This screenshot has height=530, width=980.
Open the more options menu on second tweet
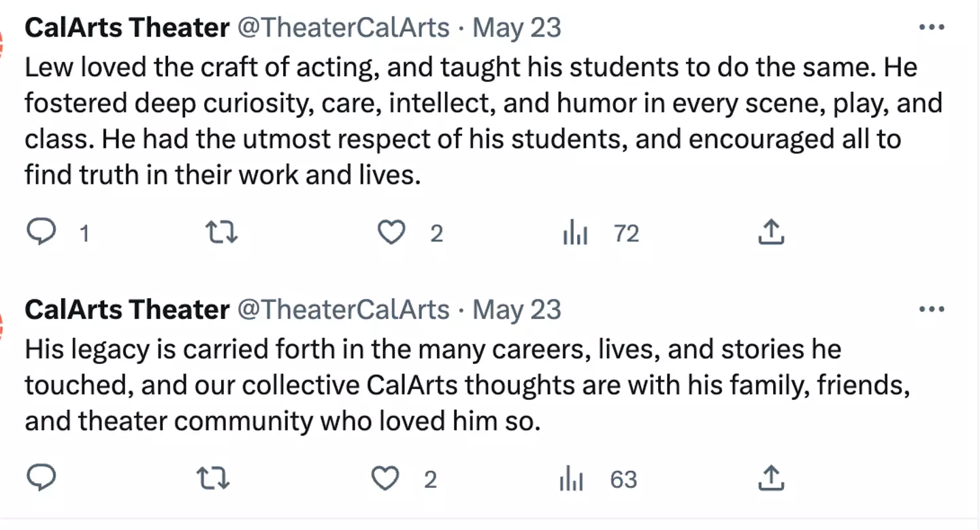[932, 308]
